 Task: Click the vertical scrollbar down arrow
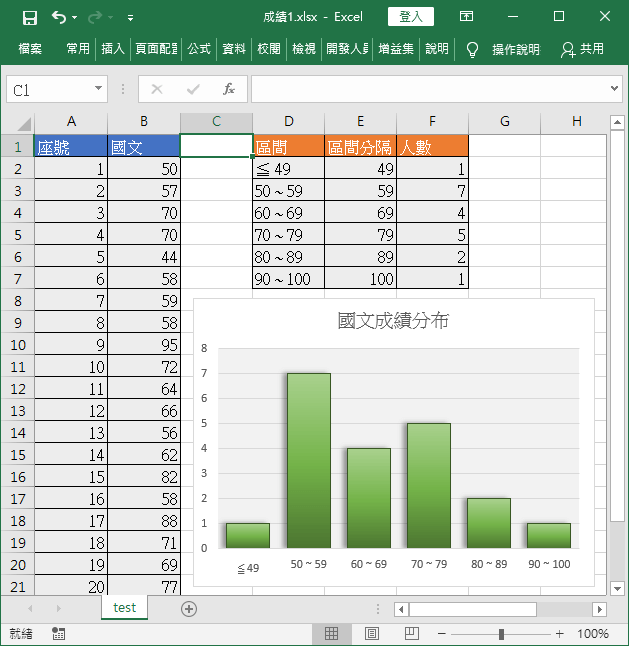(x=617, y=588)
